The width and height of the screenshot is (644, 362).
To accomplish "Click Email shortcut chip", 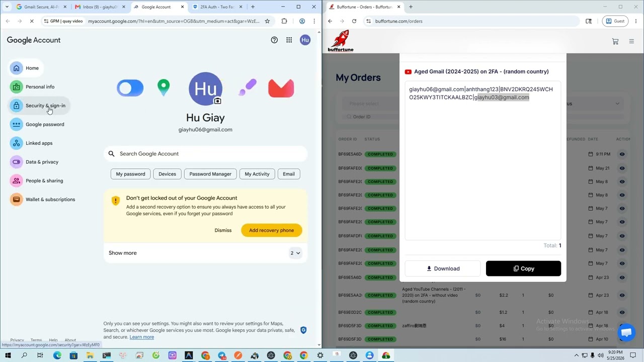I will (x=289, y=174).
